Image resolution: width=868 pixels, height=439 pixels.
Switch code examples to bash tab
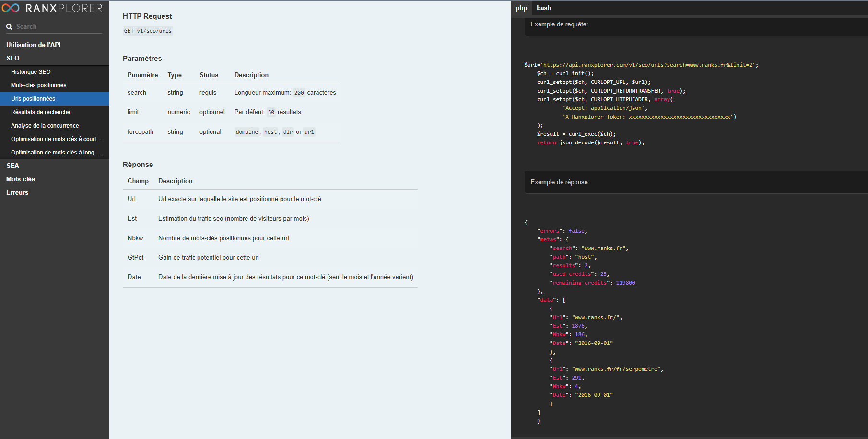click(544, 8)
